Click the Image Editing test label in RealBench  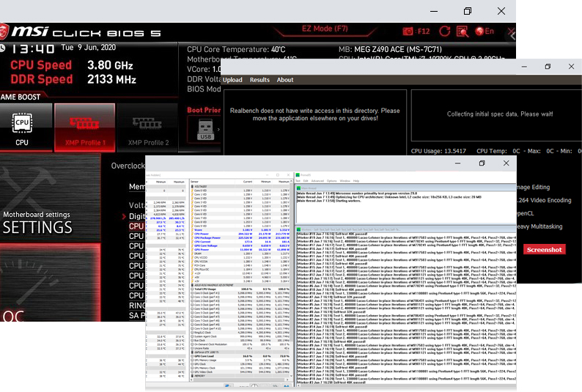533,188
